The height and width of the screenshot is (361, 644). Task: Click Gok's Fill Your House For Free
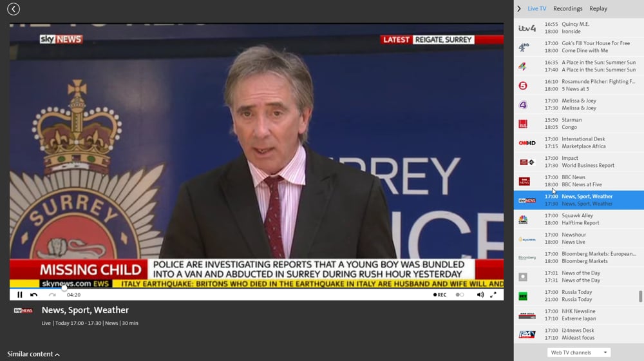(596, 43)
